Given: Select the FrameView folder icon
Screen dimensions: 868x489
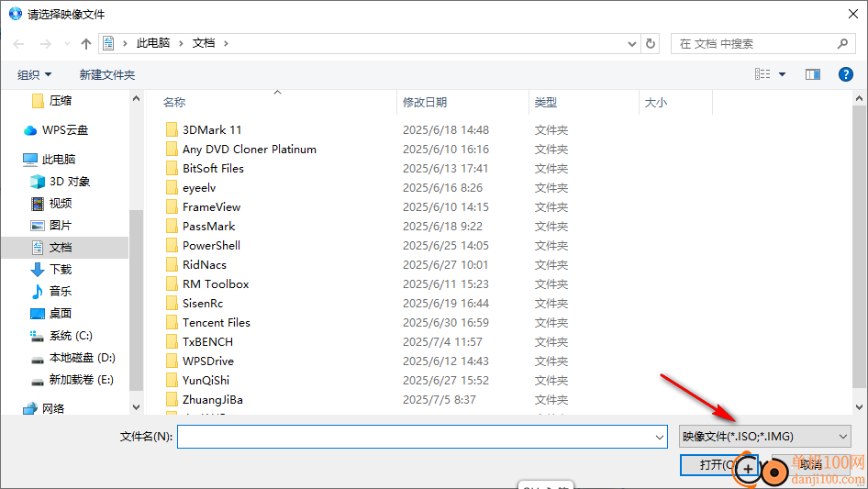Looking at the screenshot, I should (172, 207).
